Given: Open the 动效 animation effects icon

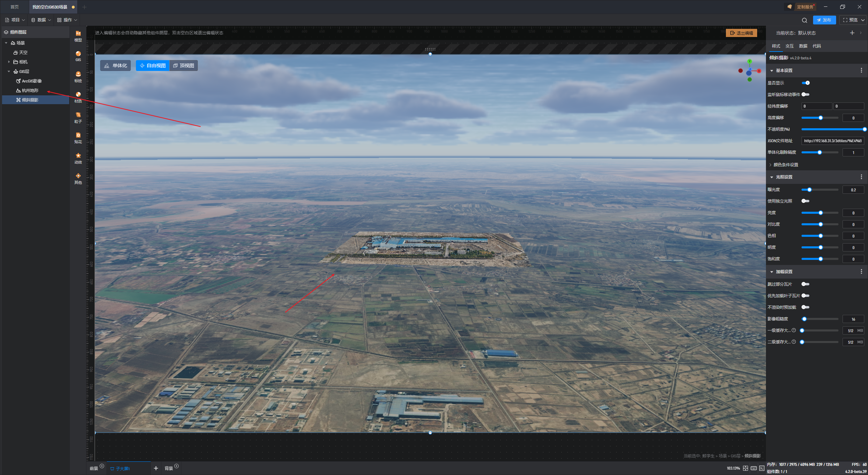Looking at the screenshot, I should pos(78,158).
